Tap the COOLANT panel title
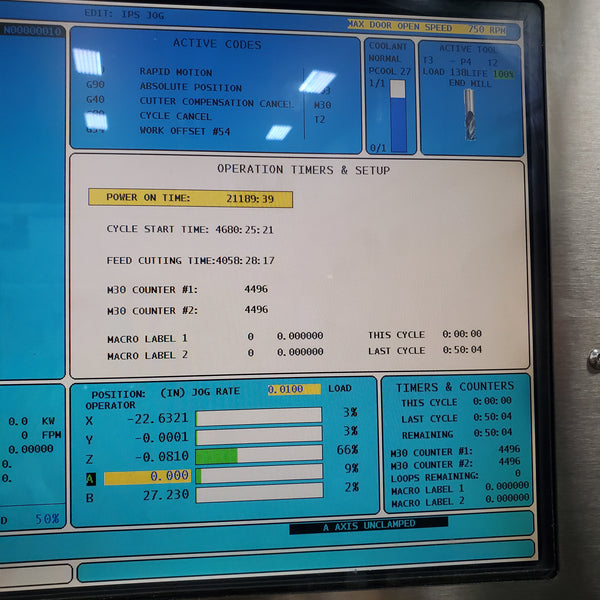The width and height of the screenshot is (600, 600). 388,46
